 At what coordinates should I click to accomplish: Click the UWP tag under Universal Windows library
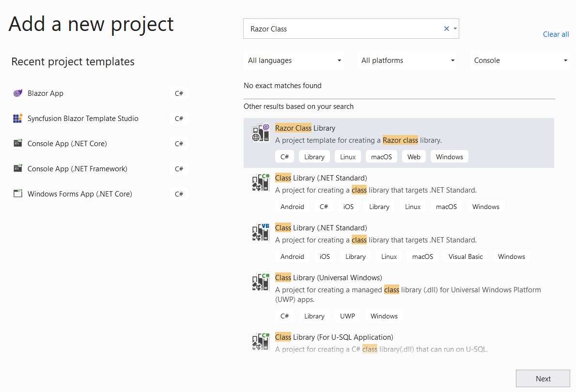point(347,316)
